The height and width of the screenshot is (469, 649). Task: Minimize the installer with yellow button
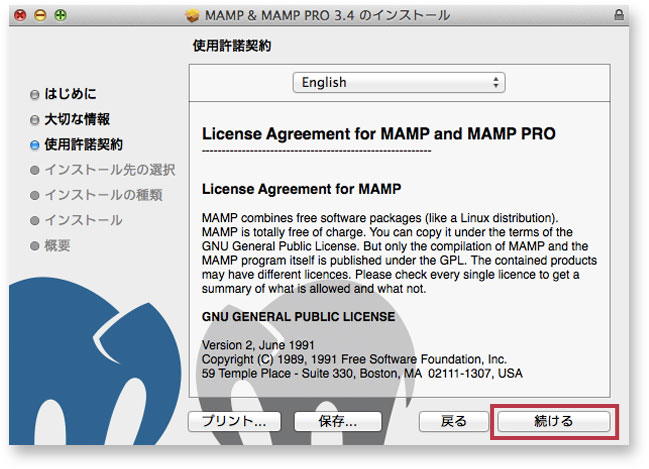click(40, 16)
